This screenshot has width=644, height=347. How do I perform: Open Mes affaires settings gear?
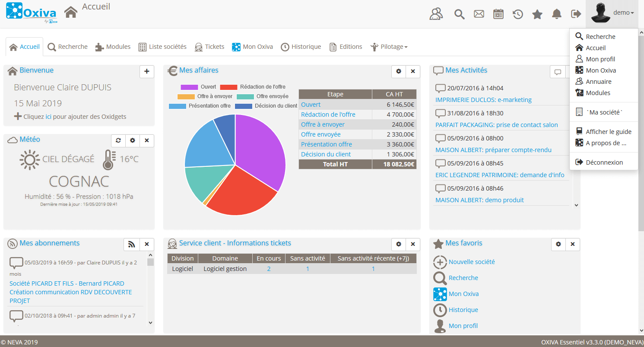(x=399, y=71)
